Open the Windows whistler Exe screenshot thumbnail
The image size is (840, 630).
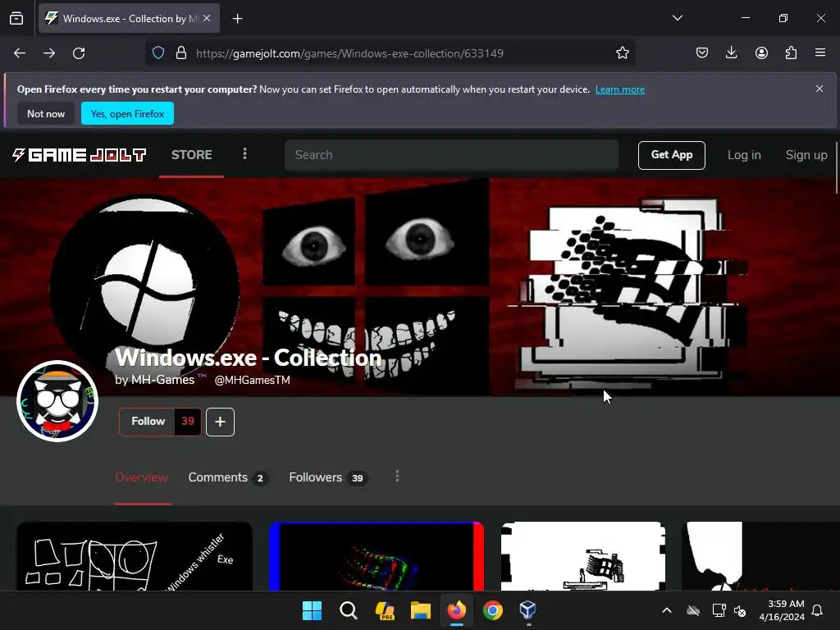point(135,556)
